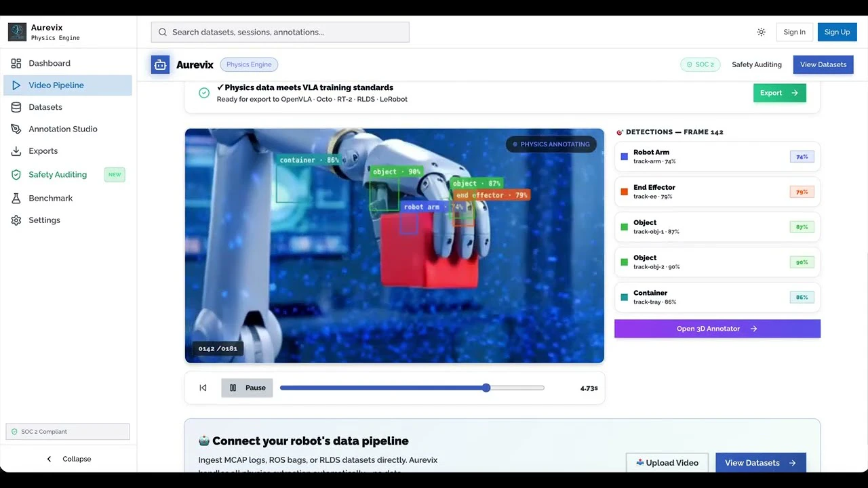Screen dimensions: 868x488
Task: Click the NEW tag beside Safety Auditing
Action: (x=115, y=175)
